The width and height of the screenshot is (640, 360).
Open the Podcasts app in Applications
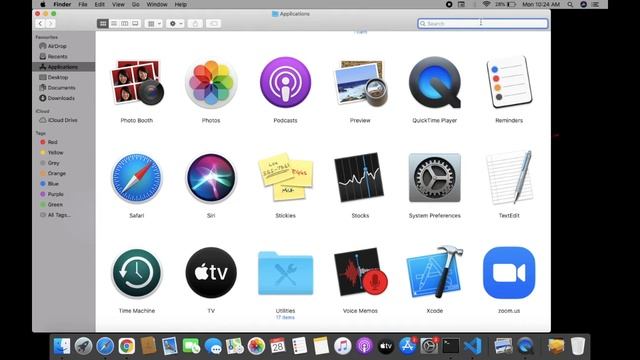point(285,82)
